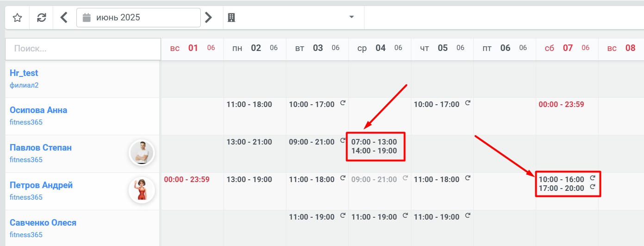This screenshot has width=644, height=246.
Task: Click repeat icon on 10:00 - 16:00 shift
Action: click(x=593, y=178)
